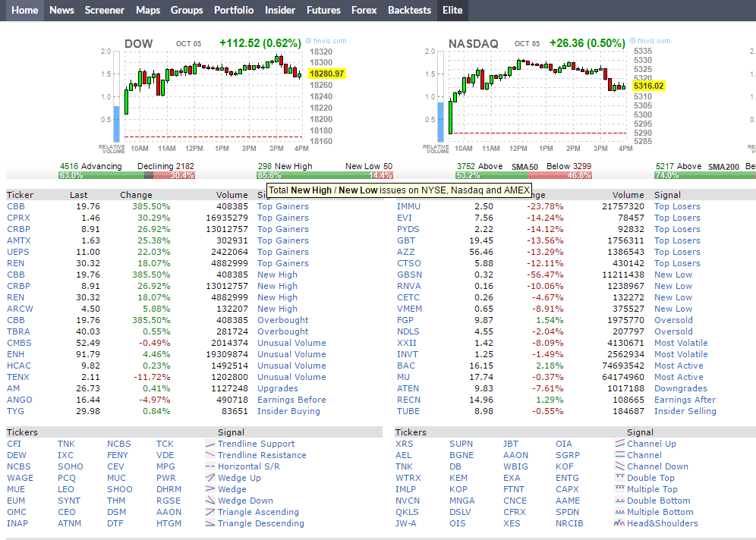Image resolution: width=756 pixels, height=540 pixels.
Task: Click the Head&Shoulders pattern icon
Action: pos(619,523)
